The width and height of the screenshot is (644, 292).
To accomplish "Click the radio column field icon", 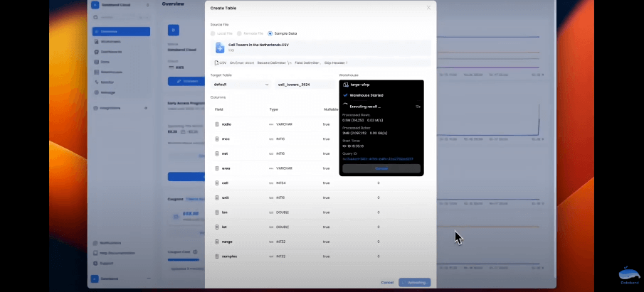I will (217, 124).
